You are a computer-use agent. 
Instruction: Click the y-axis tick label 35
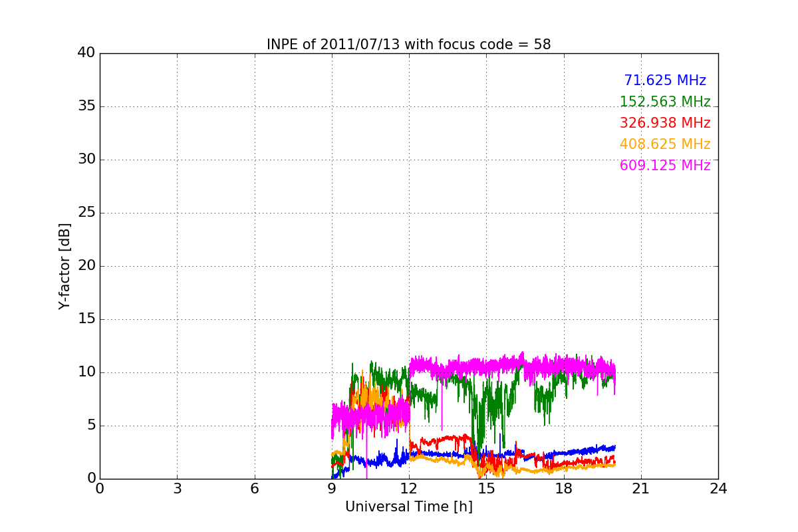(86, 106)
